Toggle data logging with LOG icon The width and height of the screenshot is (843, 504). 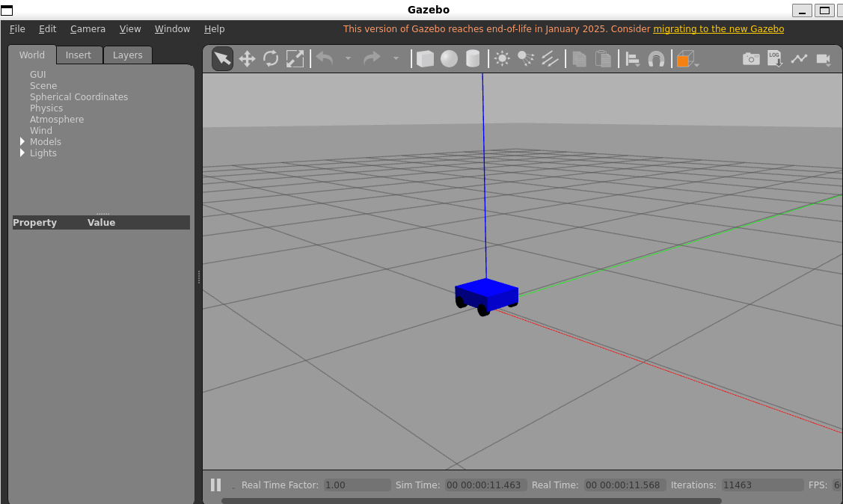pyautogui.click(x=775, y=59)
